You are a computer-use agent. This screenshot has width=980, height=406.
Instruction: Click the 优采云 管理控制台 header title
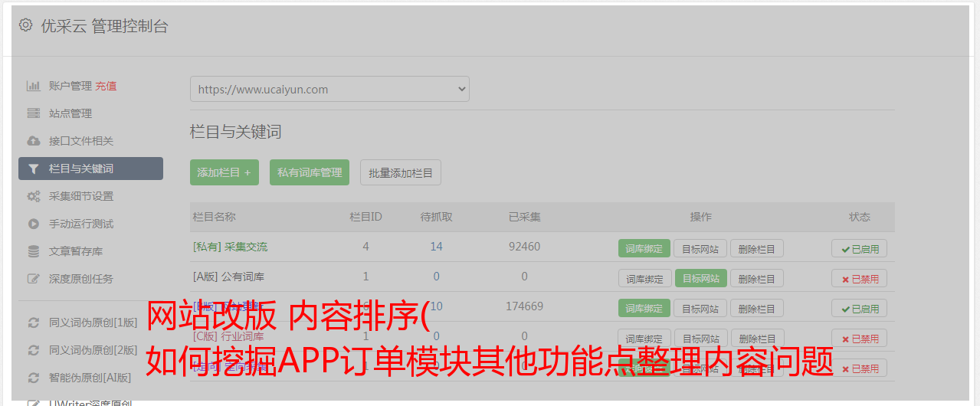click(x=104, y=26)
